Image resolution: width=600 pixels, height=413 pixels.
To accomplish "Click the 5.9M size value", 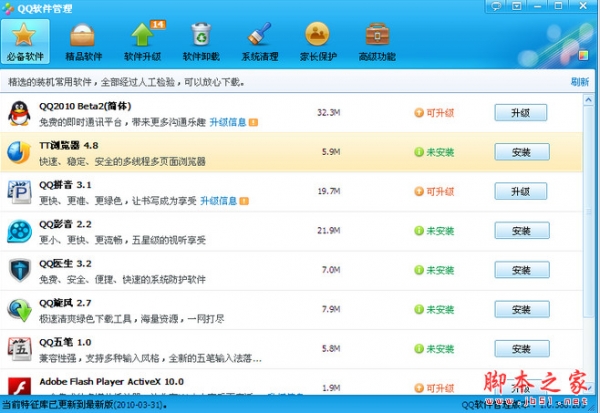I will coord(331,152).
